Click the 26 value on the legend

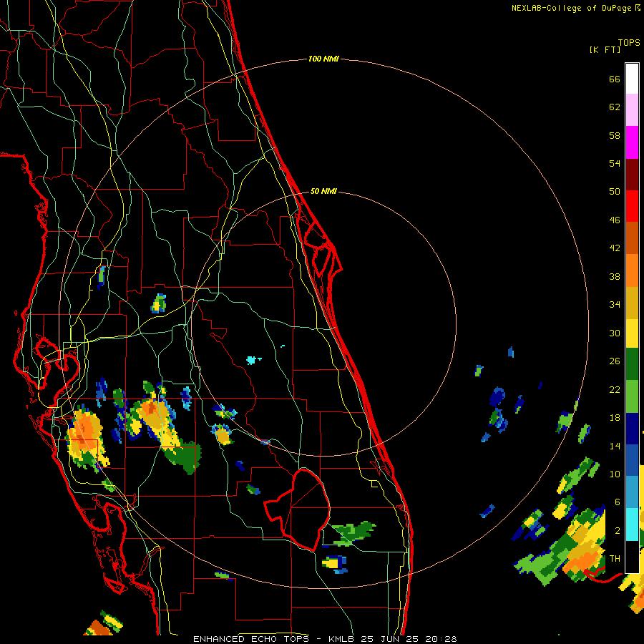[x=615, y=361]
